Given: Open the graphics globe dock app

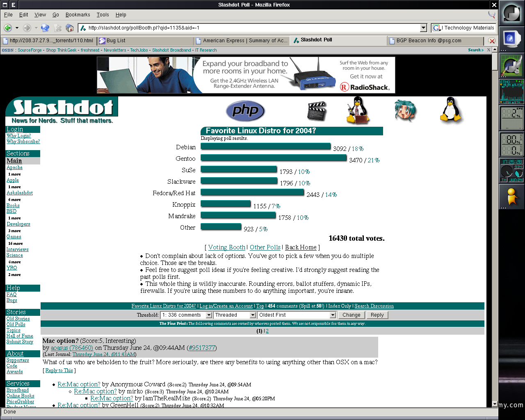Looking at the screenshot, I should point(511,66).
